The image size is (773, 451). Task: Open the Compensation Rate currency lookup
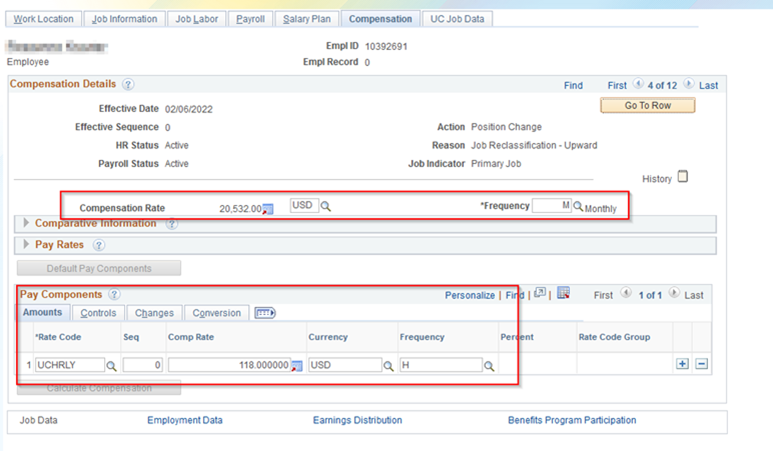pyautogui.click(x=326, y=206)
